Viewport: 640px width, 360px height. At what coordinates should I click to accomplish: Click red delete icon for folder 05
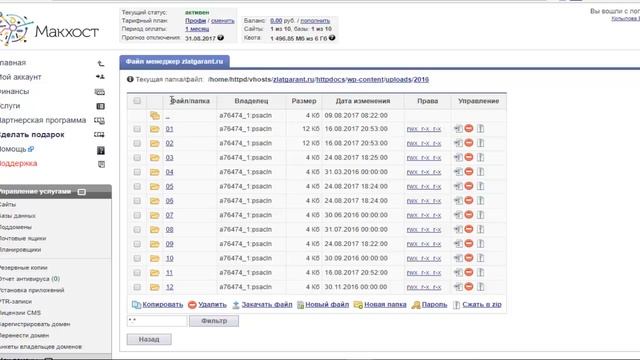pos(469,186)
